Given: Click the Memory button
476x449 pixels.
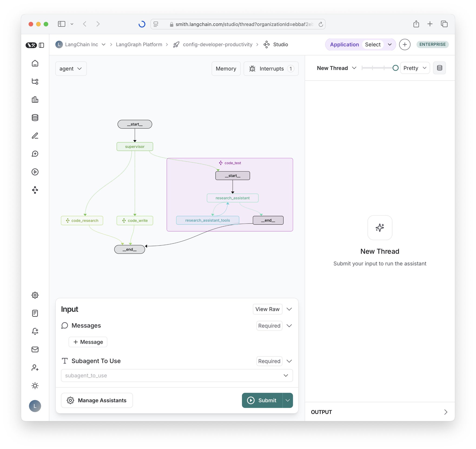Looking at the screenshot, I should [226, 69].
